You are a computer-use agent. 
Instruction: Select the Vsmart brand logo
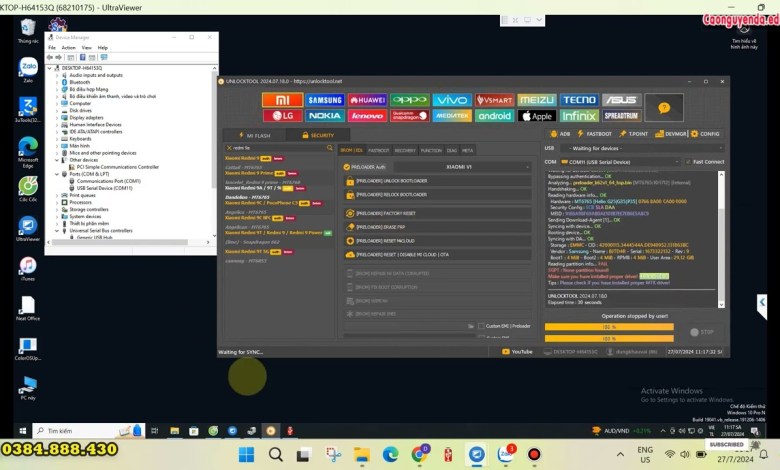[494, 100]
